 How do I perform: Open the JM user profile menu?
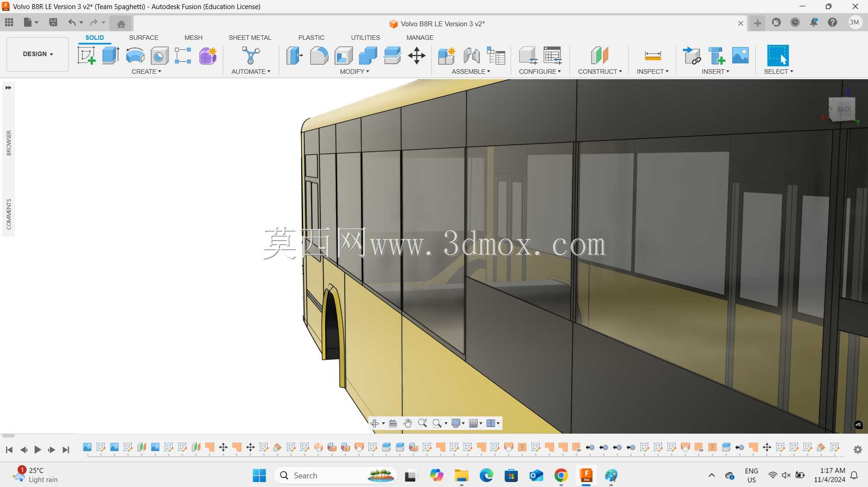pos(854,22)
